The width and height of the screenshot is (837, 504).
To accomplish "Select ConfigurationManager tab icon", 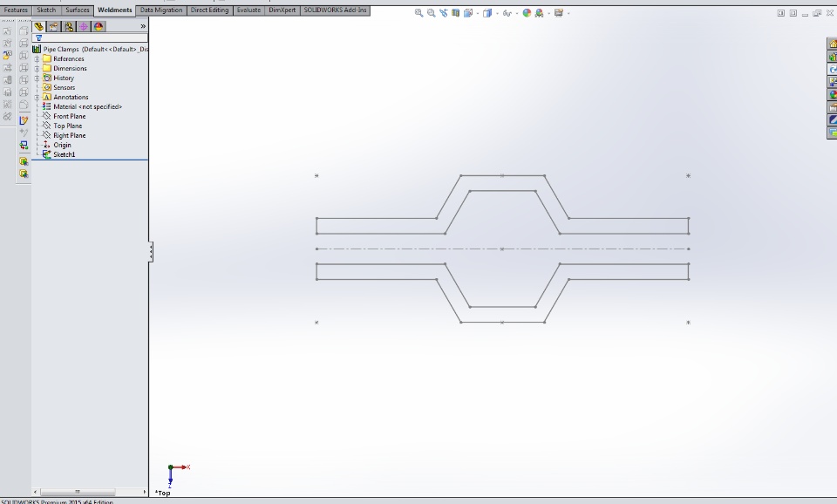I will (69, 26).
